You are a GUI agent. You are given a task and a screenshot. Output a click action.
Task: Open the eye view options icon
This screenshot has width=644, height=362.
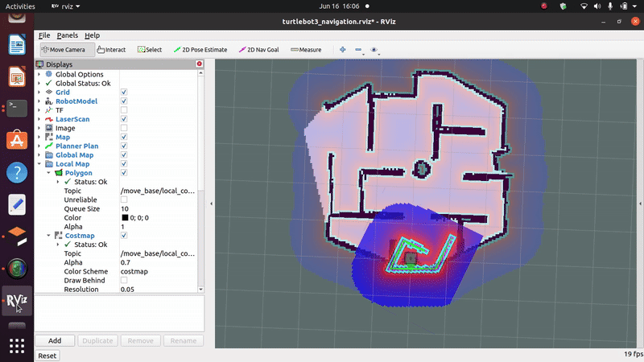pyautogui.click(x=374, y=50)
